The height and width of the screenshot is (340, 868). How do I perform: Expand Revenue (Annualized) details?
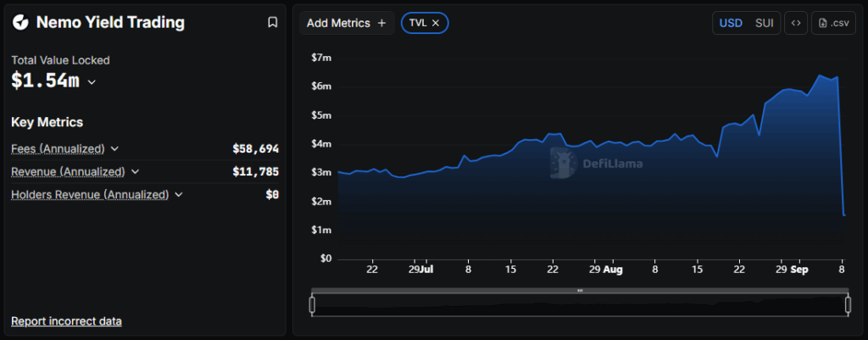135,171
